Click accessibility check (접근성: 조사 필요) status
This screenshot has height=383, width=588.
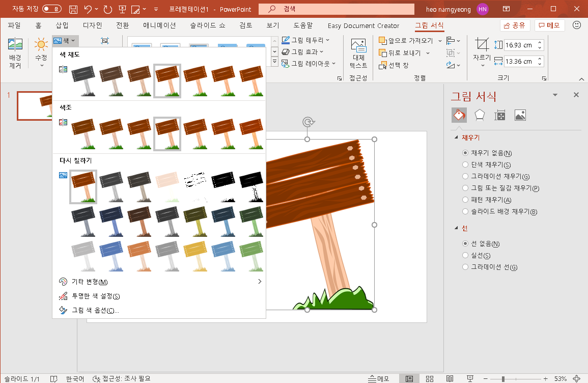tap(122, 378)
